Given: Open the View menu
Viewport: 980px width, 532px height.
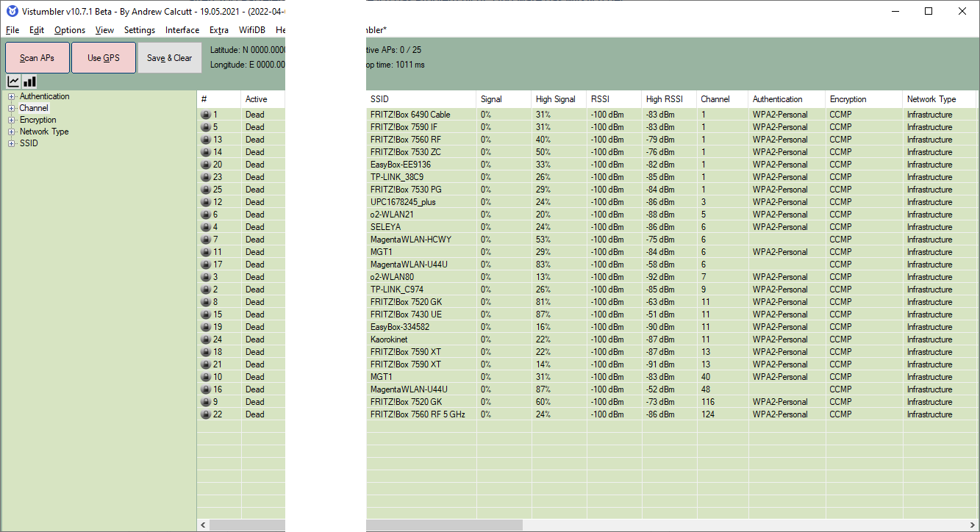Looking at the screenshot, I should tap(104, 30).
